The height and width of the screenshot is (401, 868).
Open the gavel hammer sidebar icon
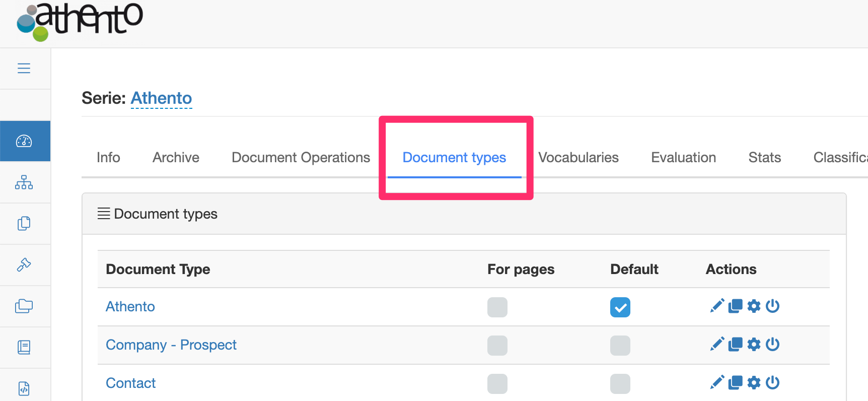24,264
